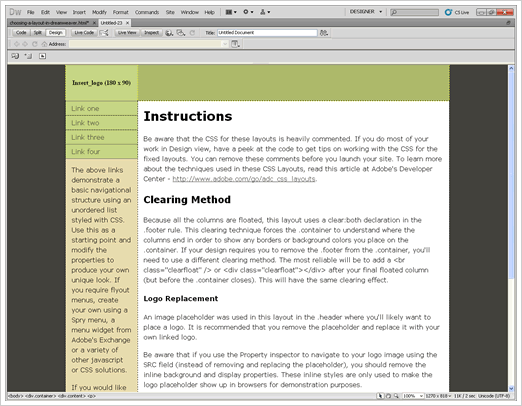Image resolution: width=522 pixels, height=406 pixels.
Task: Click the second icon in the lower style toolbar
Action: coord(28,56)
